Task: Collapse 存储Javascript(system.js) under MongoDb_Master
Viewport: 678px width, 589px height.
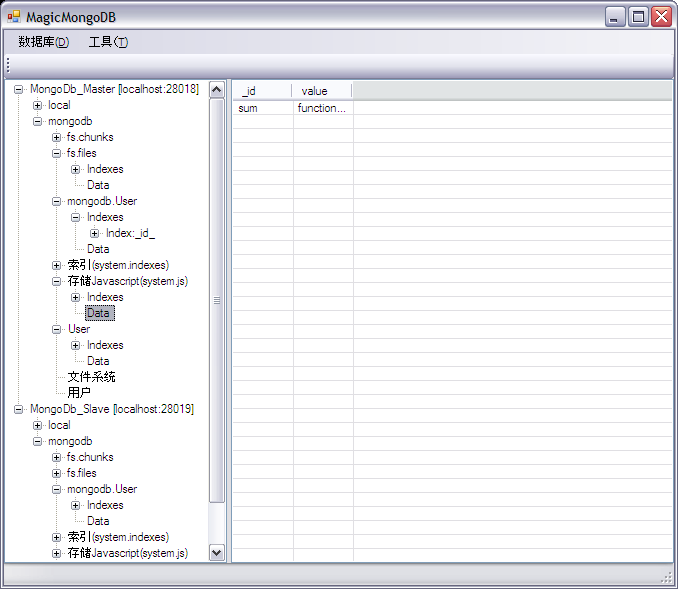Action: pyautogui.click(x=56, y=282)
